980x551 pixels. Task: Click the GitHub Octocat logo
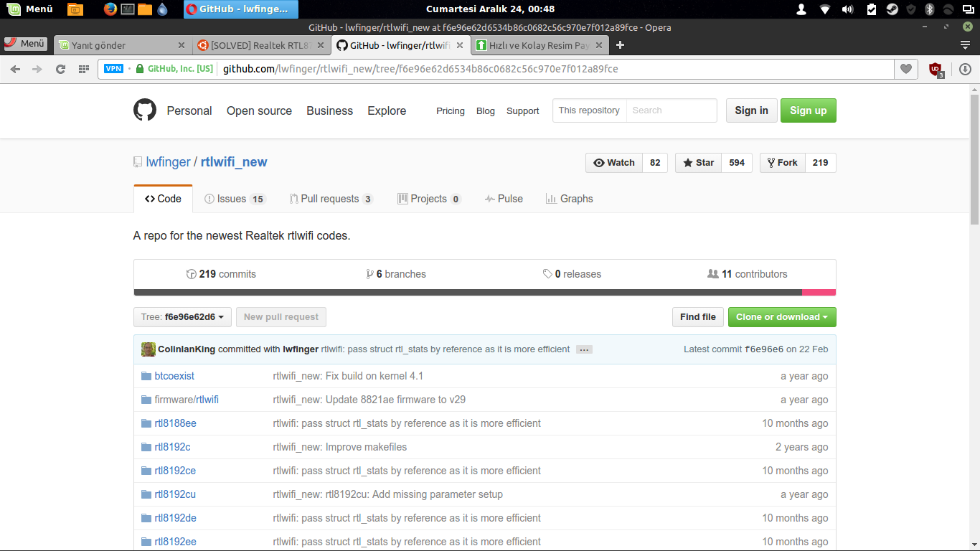tap(145, 110)
